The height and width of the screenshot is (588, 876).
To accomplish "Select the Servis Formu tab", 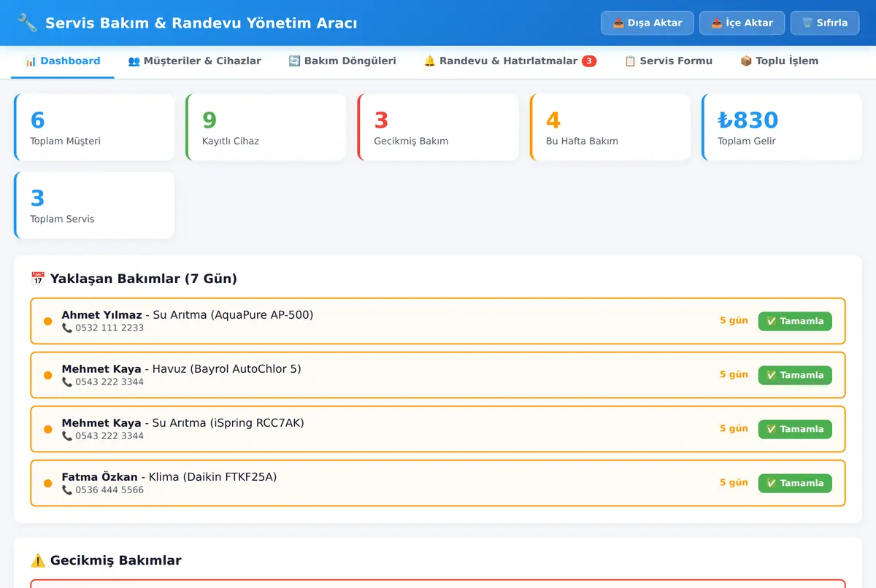I will [x=668, y=61].
